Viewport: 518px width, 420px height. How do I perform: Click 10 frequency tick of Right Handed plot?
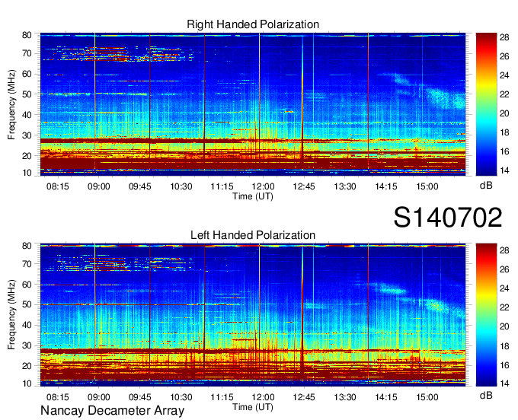click(x=27, y=173)
